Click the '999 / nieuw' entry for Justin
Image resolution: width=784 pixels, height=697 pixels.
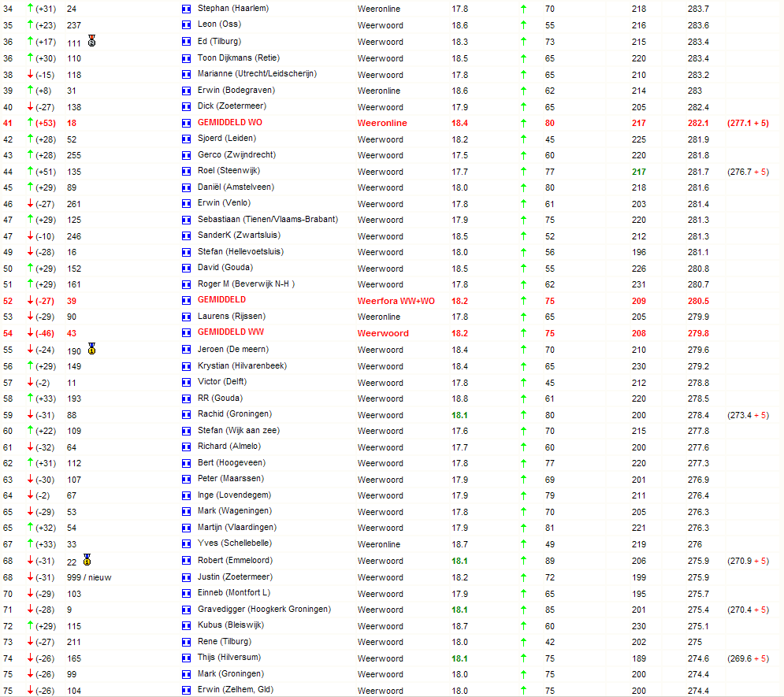[x=89, y=577]
